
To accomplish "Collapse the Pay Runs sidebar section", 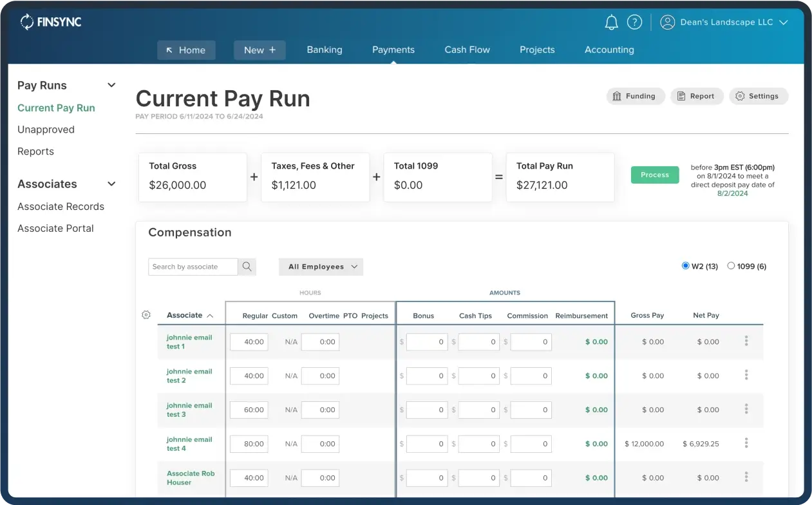I will [x=111, y=86].
